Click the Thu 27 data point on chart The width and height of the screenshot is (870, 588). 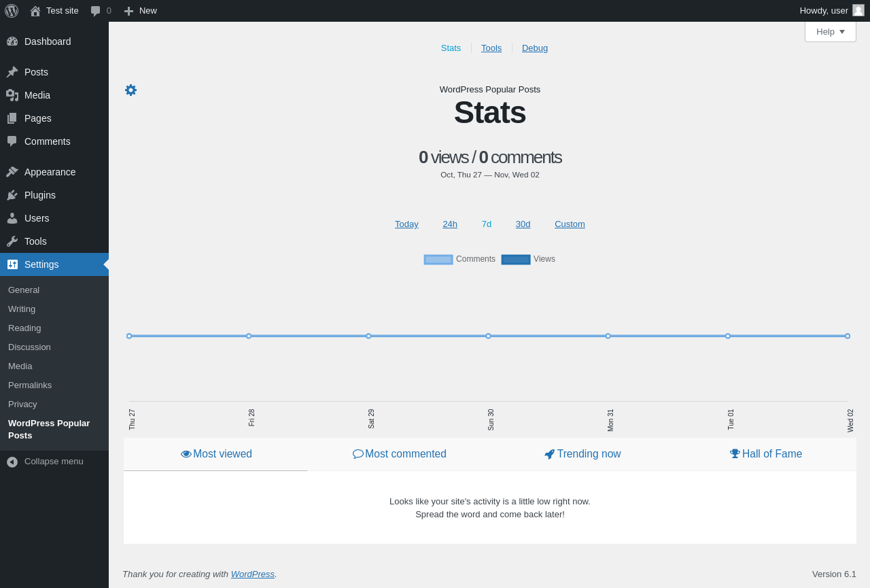(129, 336)
